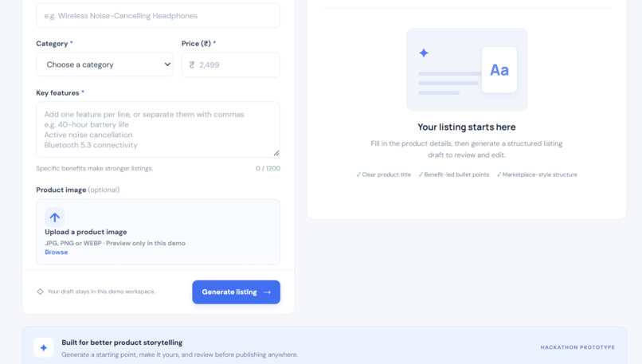Click the "Product image (optional)" label
Viewport: 642px width, 364px height.
point(78,190)
